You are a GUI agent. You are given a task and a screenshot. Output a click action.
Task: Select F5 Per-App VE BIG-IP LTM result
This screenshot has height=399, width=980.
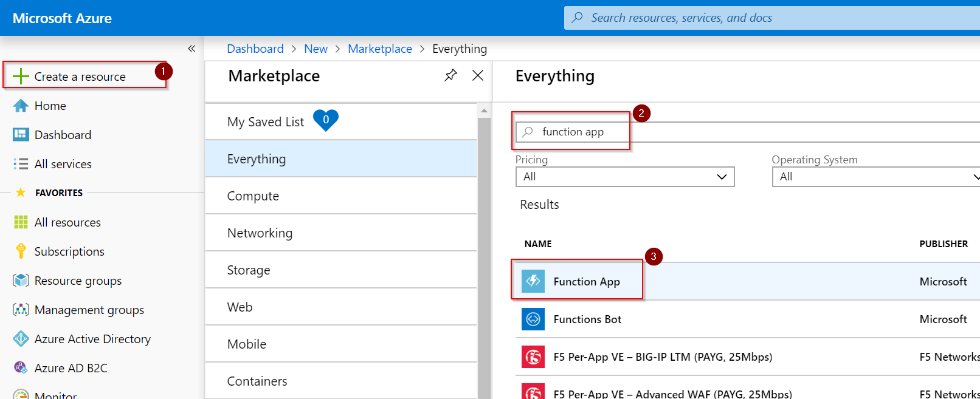tap(663, 356)
